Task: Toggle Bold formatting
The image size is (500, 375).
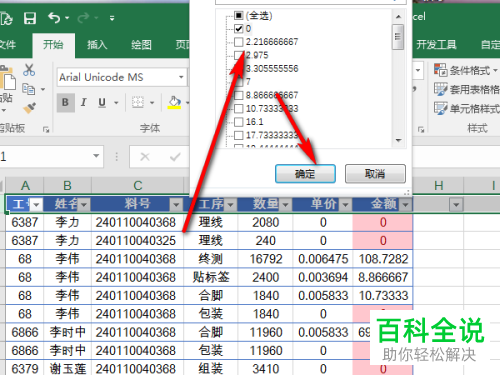Action: coord(65,102)
